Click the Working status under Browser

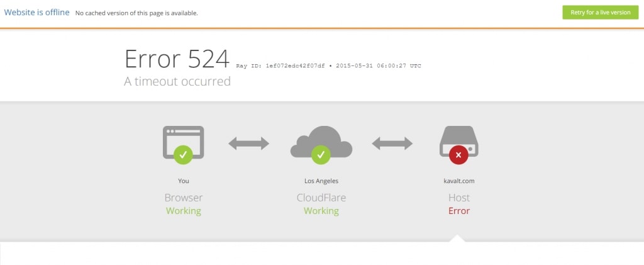pos(183,211)
